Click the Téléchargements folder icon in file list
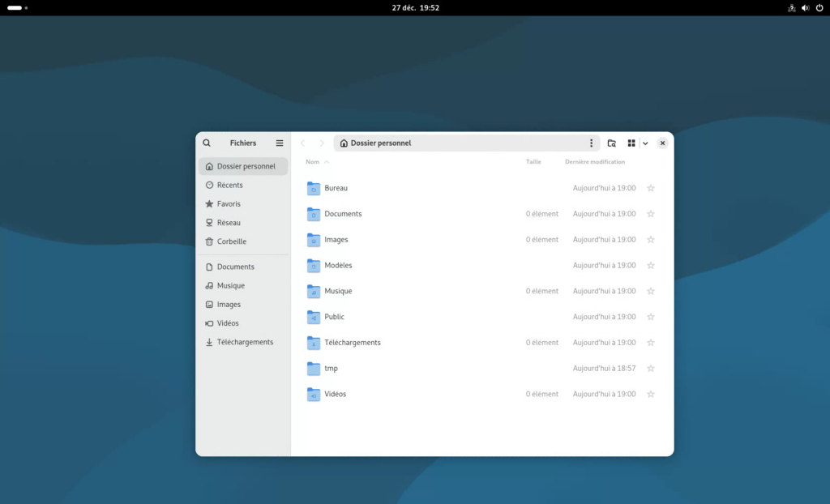Screen dimensions: 830x504 314,343
